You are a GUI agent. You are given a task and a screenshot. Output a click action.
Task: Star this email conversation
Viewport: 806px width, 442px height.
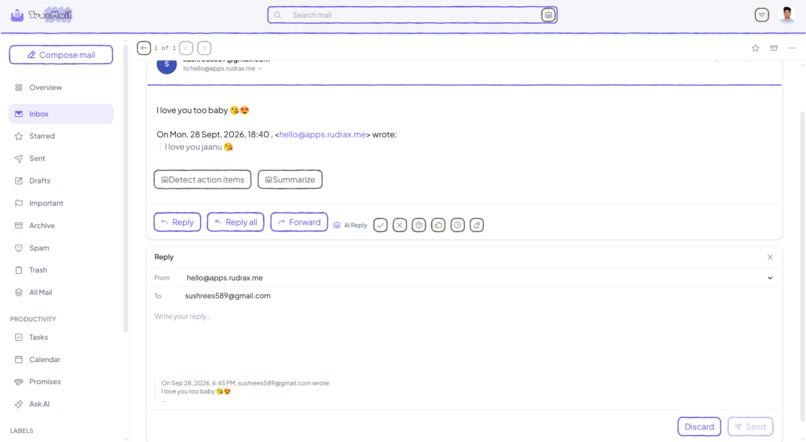pyautogui.click(x=755, y=48)
